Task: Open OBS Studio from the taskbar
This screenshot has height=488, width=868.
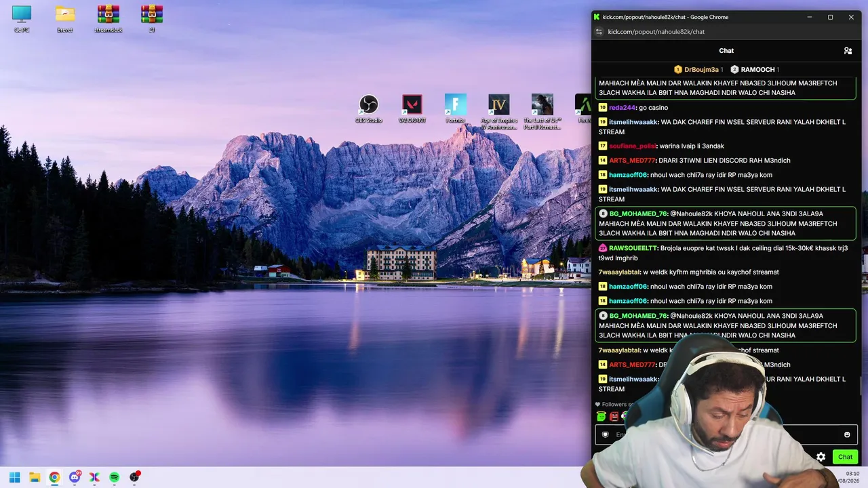Action: click(134, 477)
